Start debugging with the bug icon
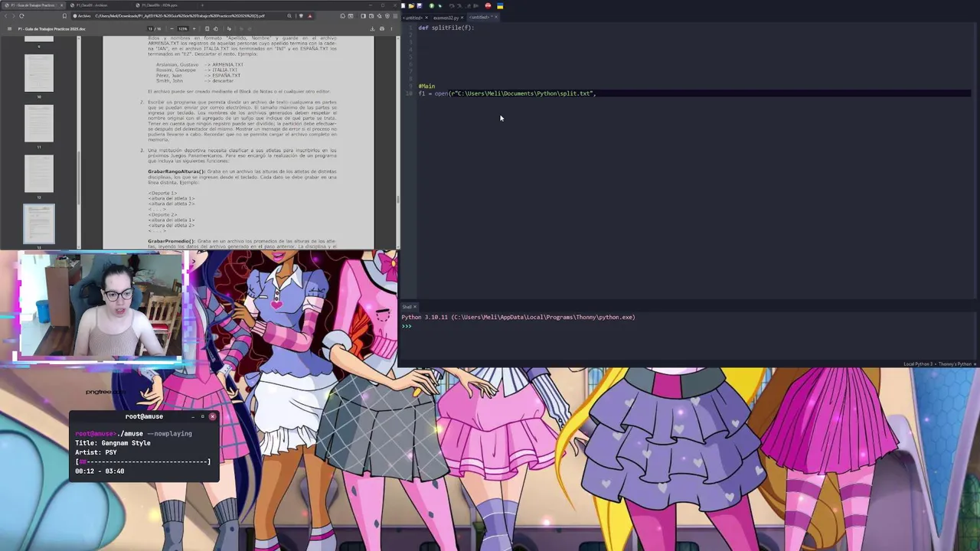980x551 pixels. coord(440,5)
